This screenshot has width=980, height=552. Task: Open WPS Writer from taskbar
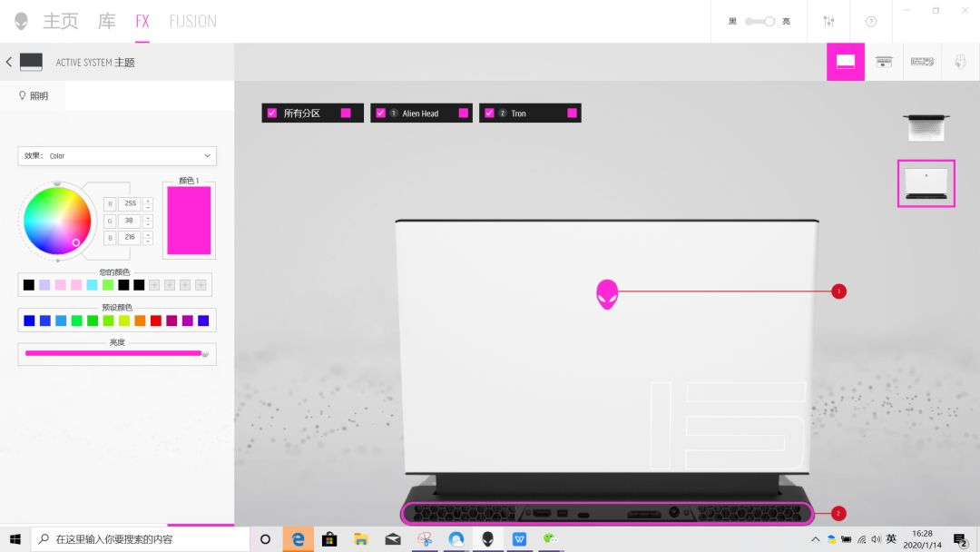click(x=519, y=539)
